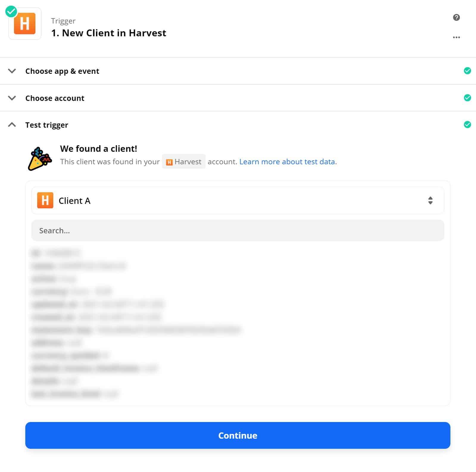This screenshot has width=476, height=472.
Task: Click the green check beside Choose app & event
Action: (x=467, y=71)
